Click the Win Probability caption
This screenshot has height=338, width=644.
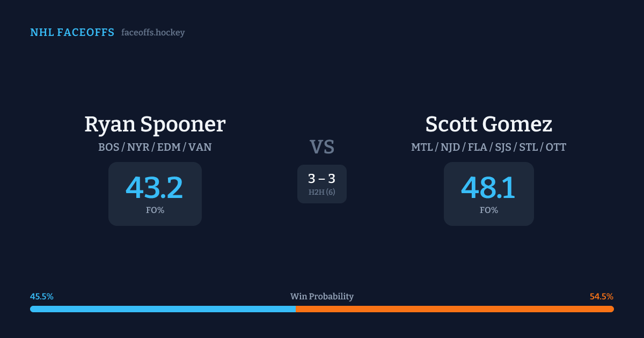point(322,297)
